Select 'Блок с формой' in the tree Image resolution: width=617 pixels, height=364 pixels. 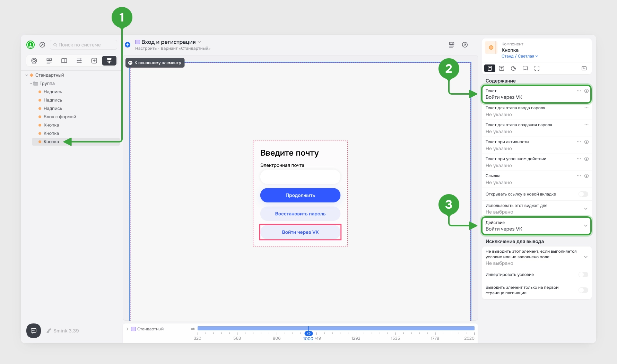[x=60, y=117]
